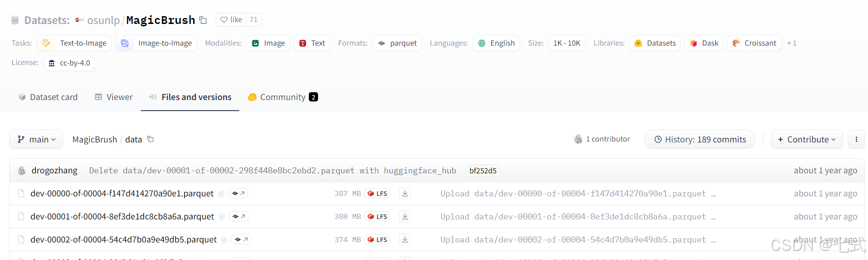The width and height of the screenshot is (868, 260).
Task: Download the 387 MB dev-00000 file
Action: [x=405, y=194]
